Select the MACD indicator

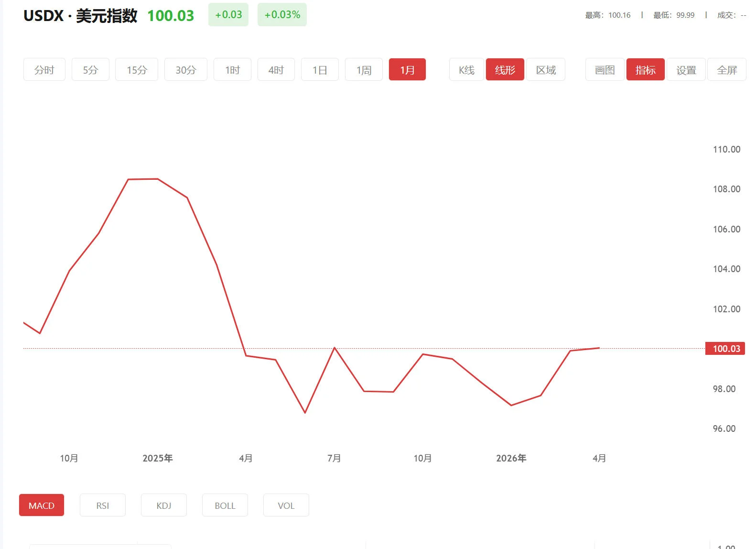[x=42, y=505]
